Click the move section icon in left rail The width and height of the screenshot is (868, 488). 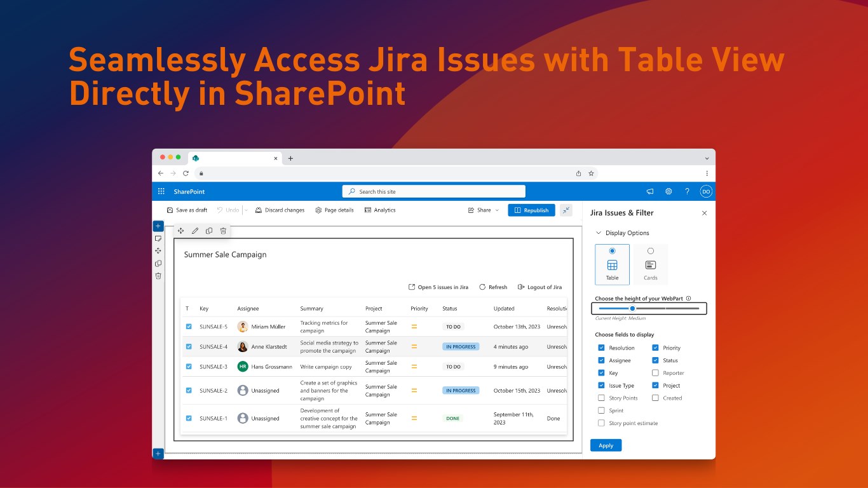click(158, 251)
